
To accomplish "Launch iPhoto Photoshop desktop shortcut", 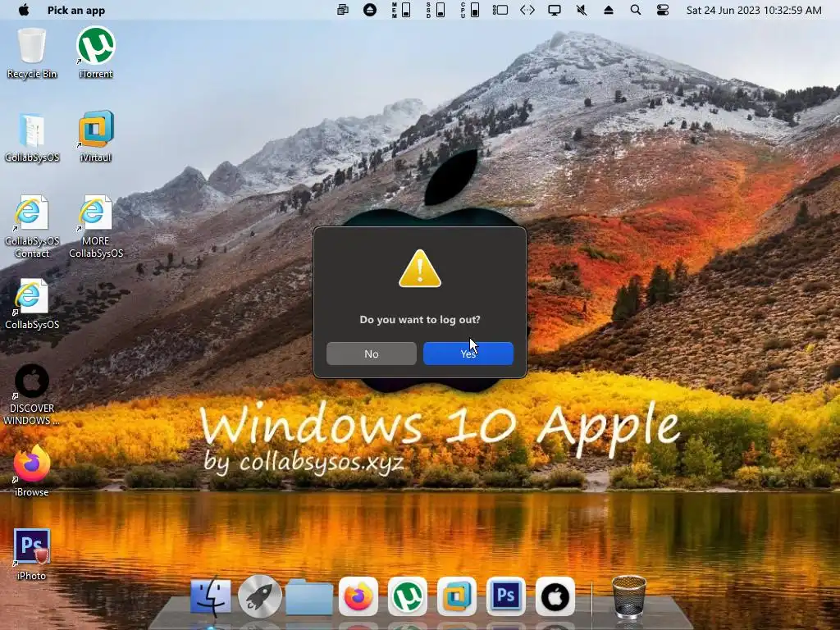I will tap(32, 555).
